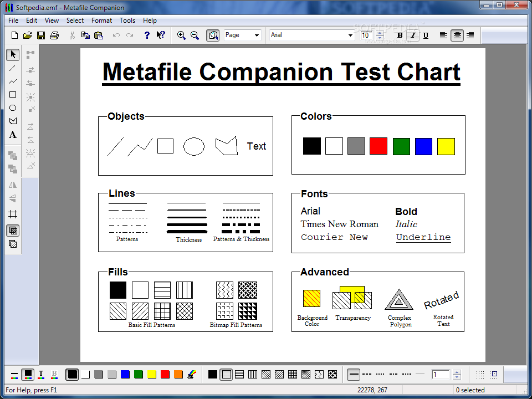Click the blue question mark Help icon
The height and width of the screenshot is (399, 532).
pyautogui.click(x=146, y=35)
